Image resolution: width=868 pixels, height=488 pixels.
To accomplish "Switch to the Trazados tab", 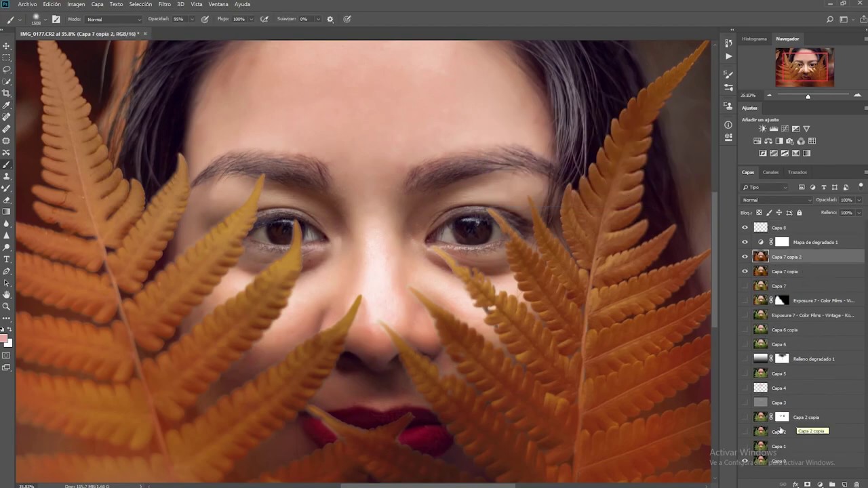I will [x=797, y=172].
